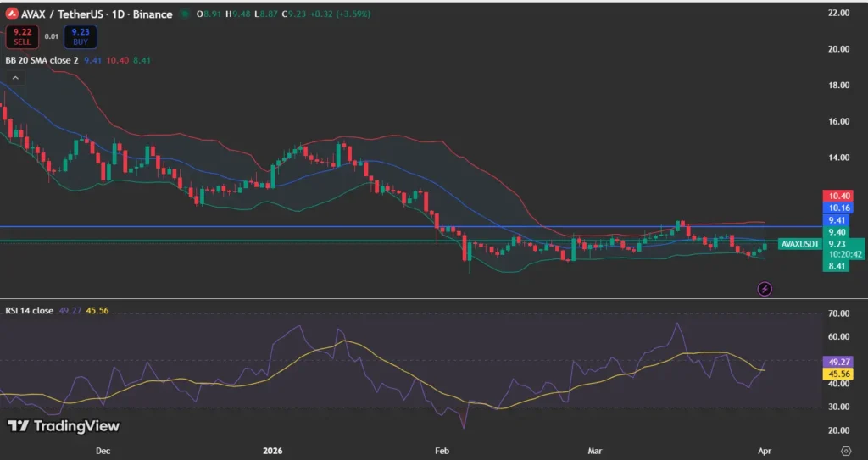Click the Mar label on time axis
Image resolution: width=868 pixels, height=460 pixels.
594,451
